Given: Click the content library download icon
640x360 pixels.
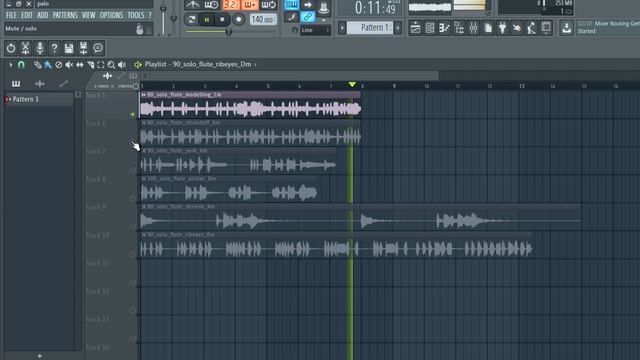Looking at the screenshot, I should pyautogui.click(x=567, y=28).
